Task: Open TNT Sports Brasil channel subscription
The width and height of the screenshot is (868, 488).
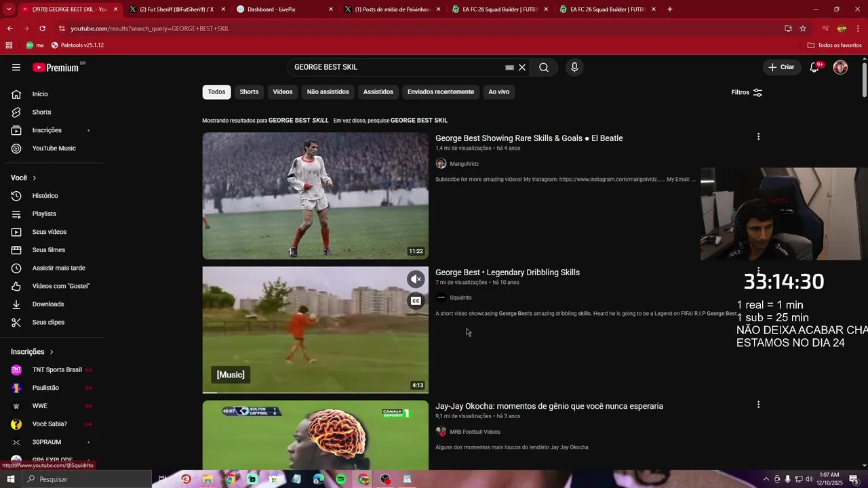Action: coord(52,369)
